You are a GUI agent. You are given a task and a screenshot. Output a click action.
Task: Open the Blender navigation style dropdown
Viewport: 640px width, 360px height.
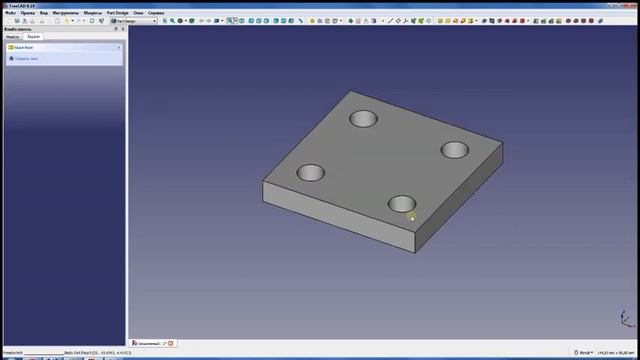click(584, 352)
